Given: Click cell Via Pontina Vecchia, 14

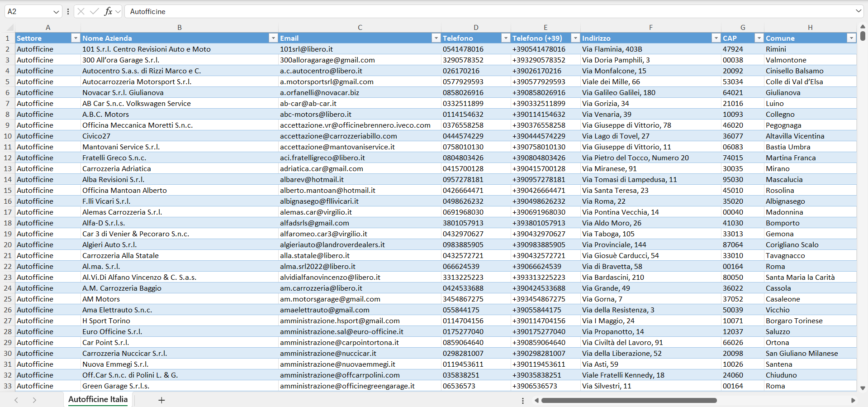Looking at the screenshot, I should pos(651,212).
